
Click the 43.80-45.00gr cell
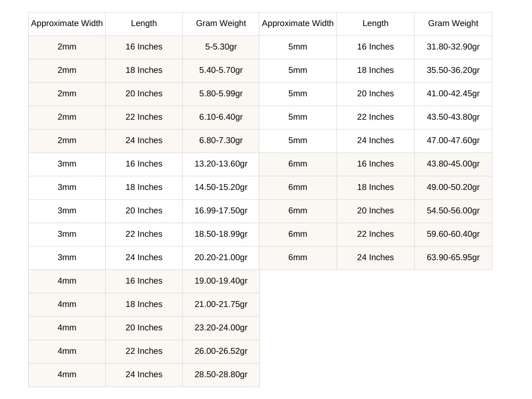point(453,164)
